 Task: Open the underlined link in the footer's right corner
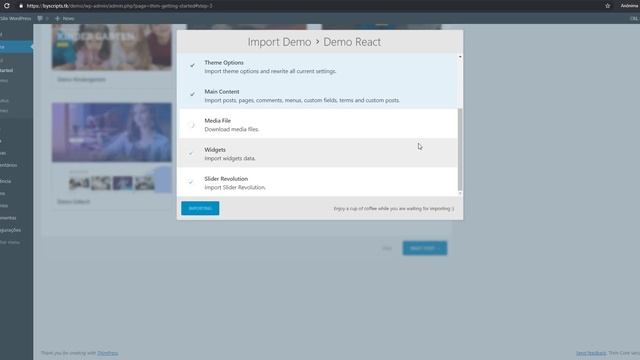(591, 353)
